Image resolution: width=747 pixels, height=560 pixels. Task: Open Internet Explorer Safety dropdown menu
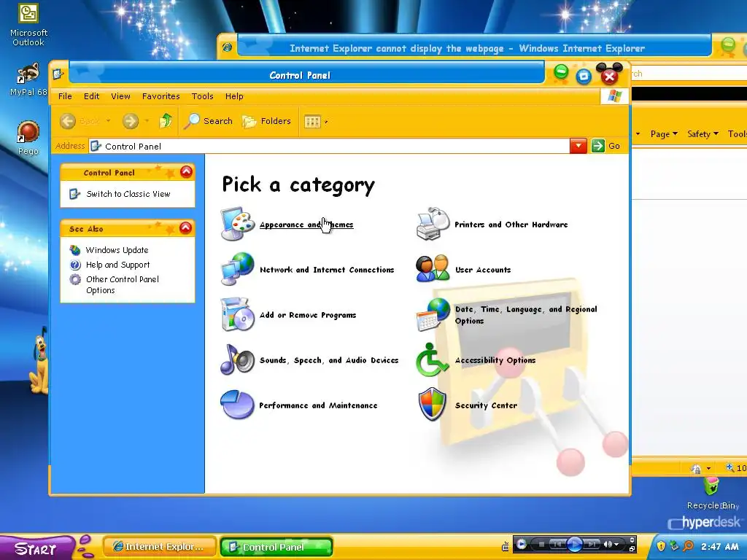(x=703, y=134)
